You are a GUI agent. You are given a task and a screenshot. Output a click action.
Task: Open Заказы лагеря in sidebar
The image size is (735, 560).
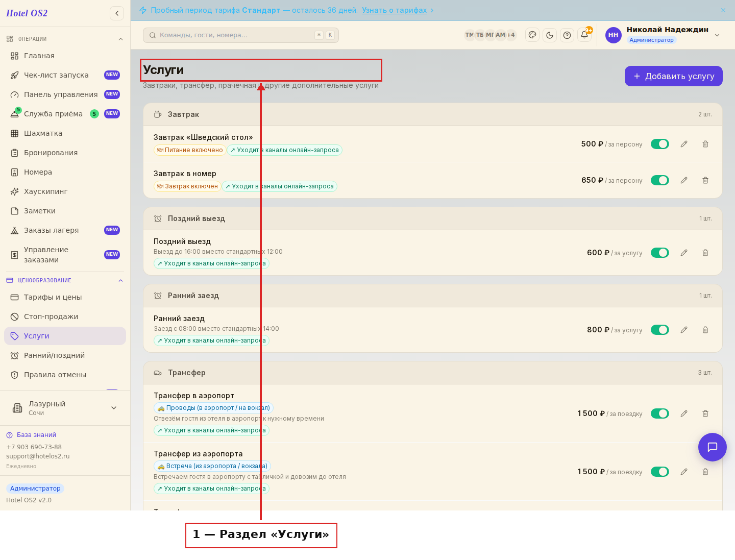(65, 230)
